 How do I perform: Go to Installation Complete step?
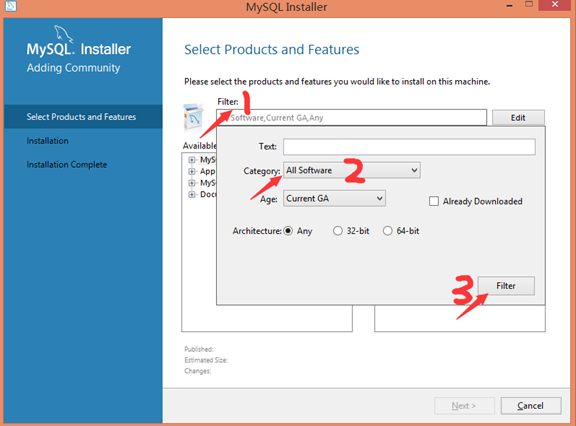(x=67, y=165)
